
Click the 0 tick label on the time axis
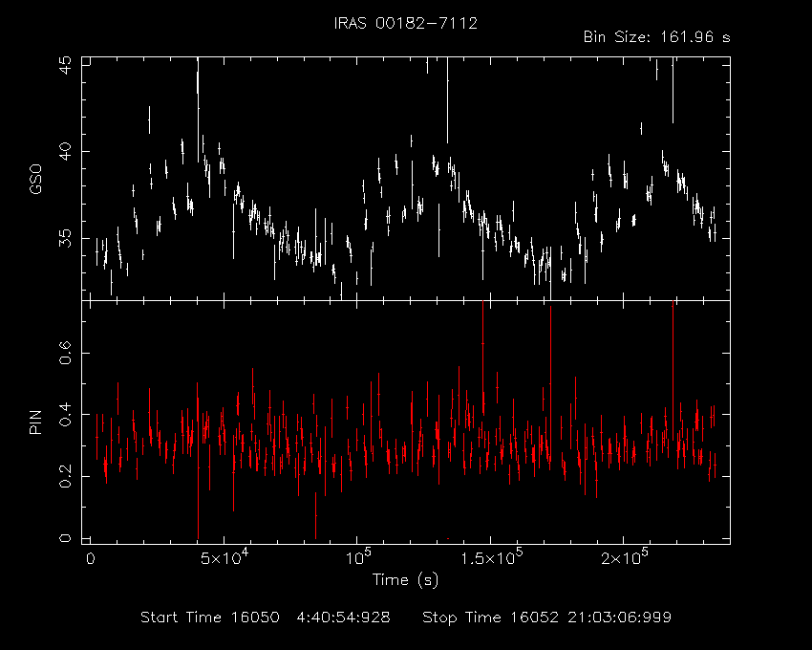[x=90, y=559]
